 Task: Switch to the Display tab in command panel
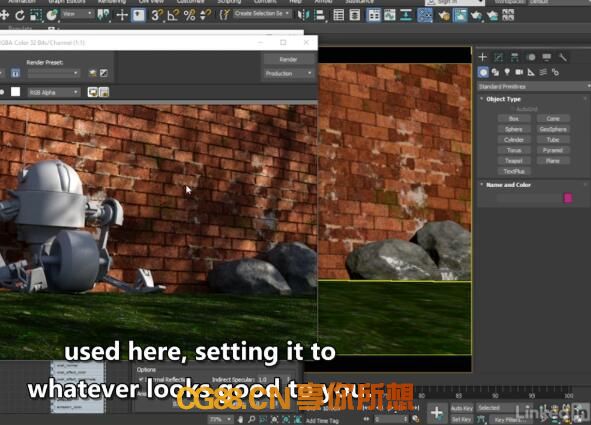(547, 57)
